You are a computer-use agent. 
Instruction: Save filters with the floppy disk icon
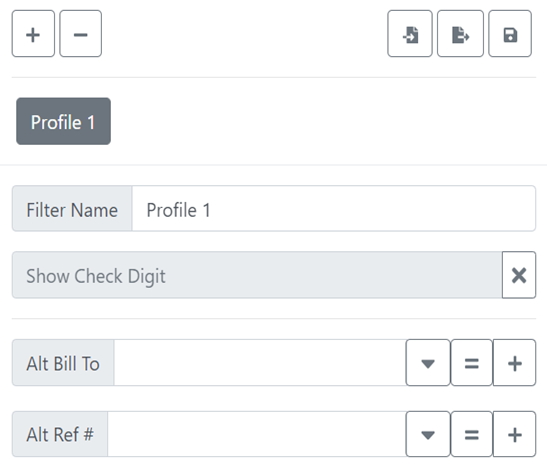click(510, 33)
